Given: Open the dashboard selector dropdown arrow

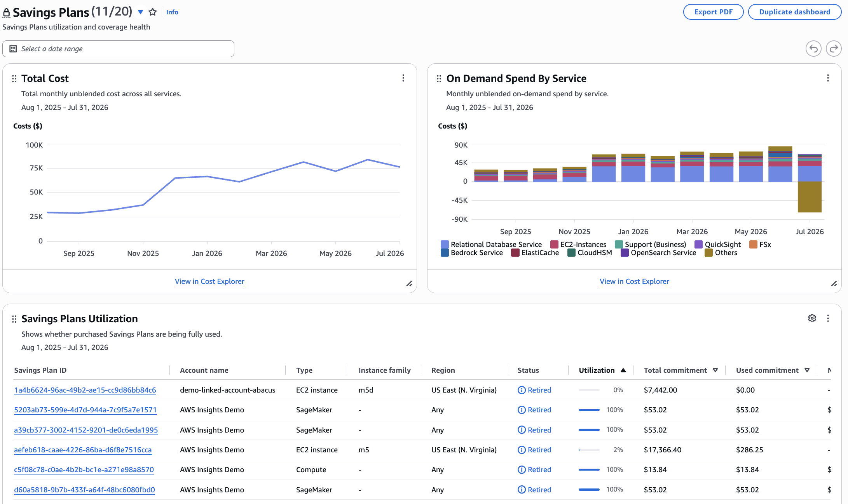Looking at the screenshot, I should coord(141,12).
